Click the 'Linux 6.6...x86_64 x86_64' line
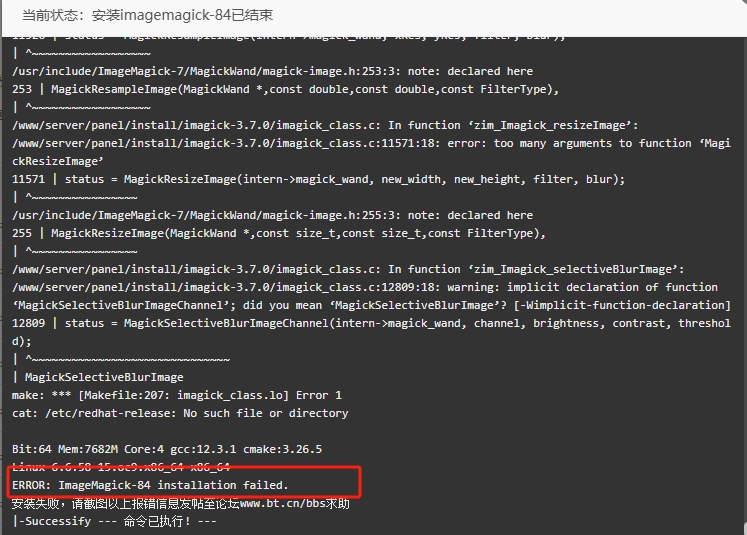 [x=121, y=467]
